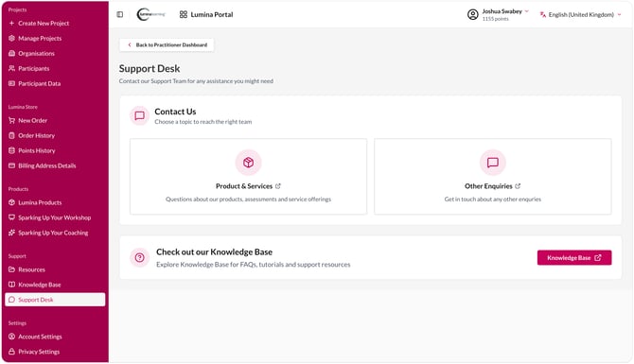The width and height of the screenshot is (634, 364).
Task: Click the Lumina Portal title link
Action: [212, 14]
